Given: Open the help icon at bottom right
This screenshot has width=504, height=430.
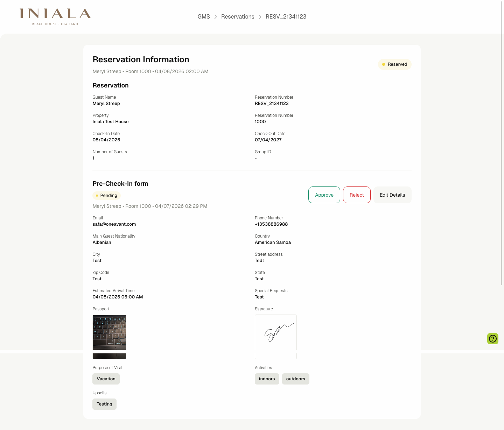Looking at the screenshot, I should click(x=492, y=339).
